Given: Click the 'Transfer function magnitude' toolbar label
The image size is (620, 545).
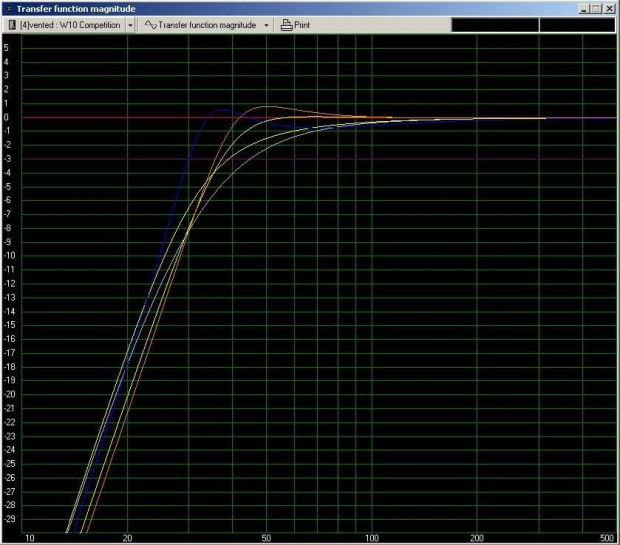Looking at the screenshot, I should tap(207, 25).
